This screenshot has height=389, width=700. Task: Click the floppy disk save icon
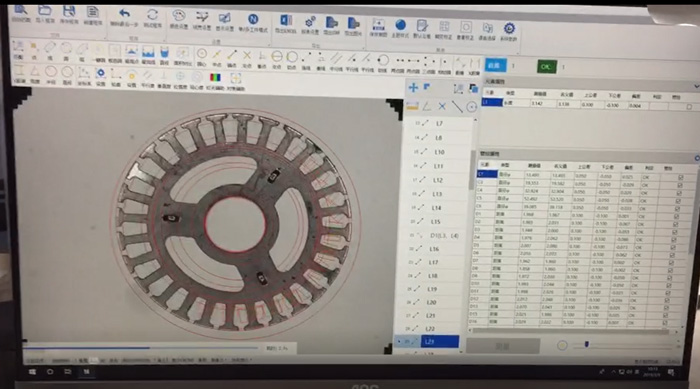coord(68,11)
